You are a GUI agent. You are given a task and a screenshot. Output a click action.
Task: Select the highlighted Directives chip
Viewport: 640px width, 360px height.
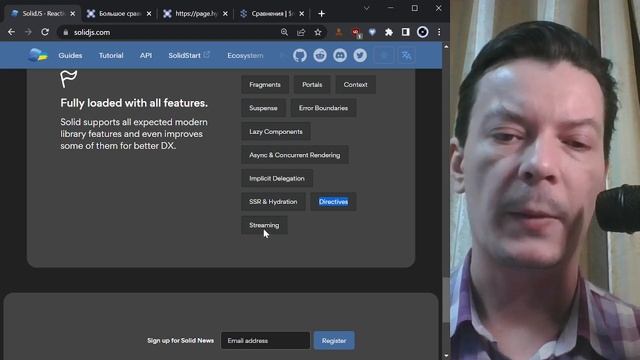333,202
